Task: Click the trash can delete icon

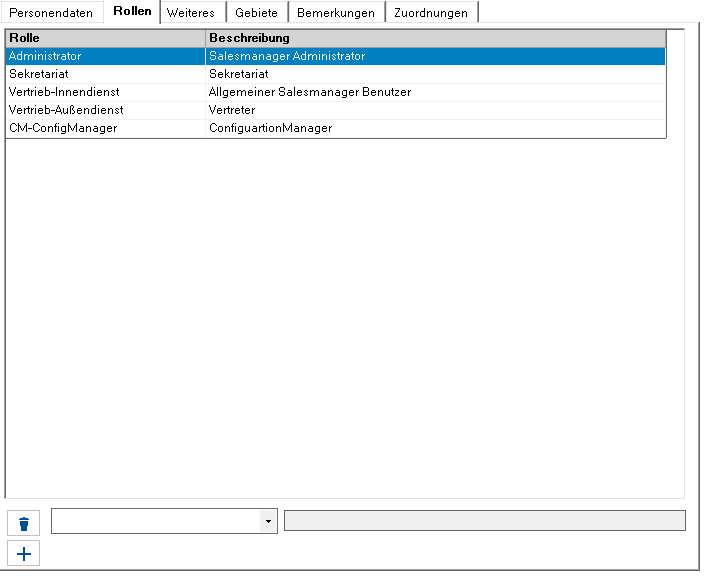Action: [23, 523]
